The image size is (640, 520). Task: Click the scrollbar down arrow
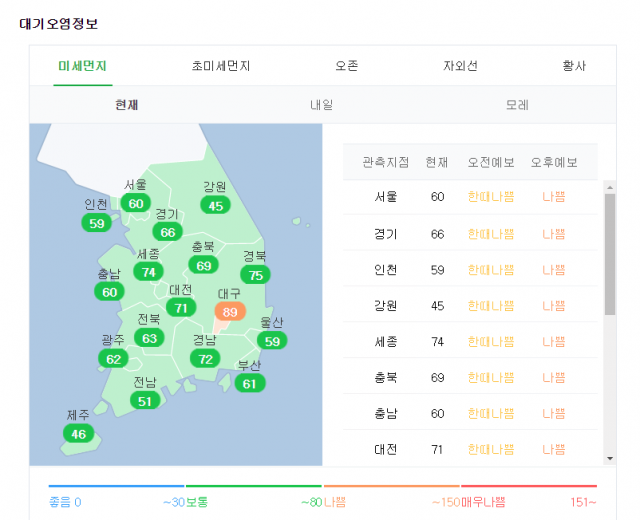click(610, 458)
